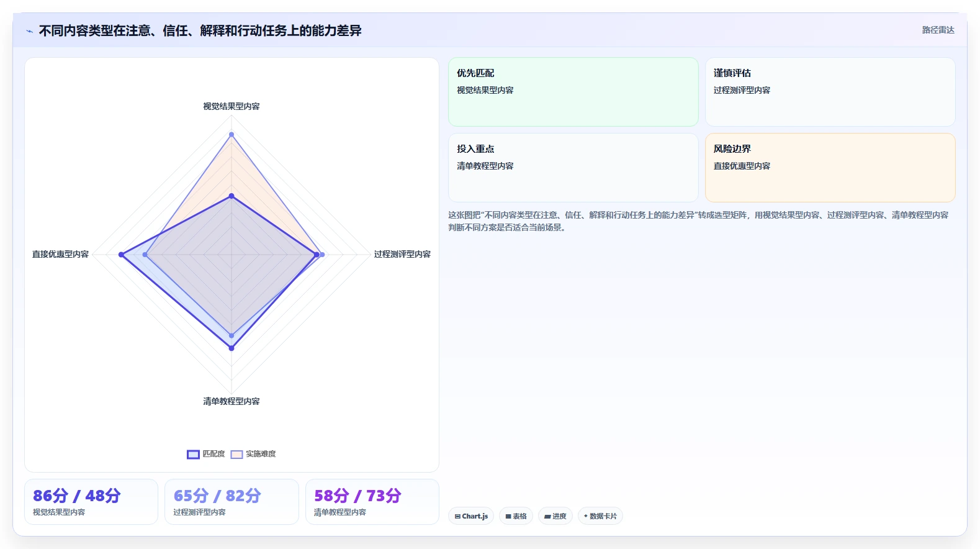Click the radar axis label 视觉结果型内容 above the chart
The height and width of the screenshot is (549, 980).
pyautogui.click(x=232, y=106)
